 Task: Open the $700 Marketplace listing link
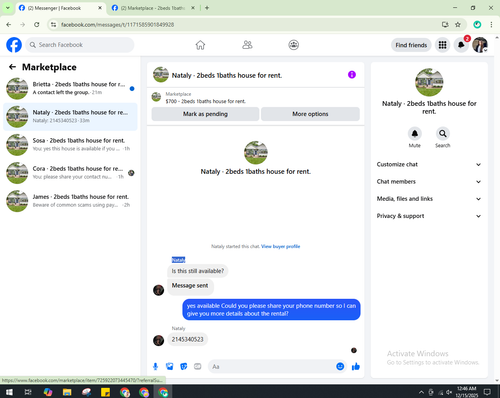click(x=206, y=101)
